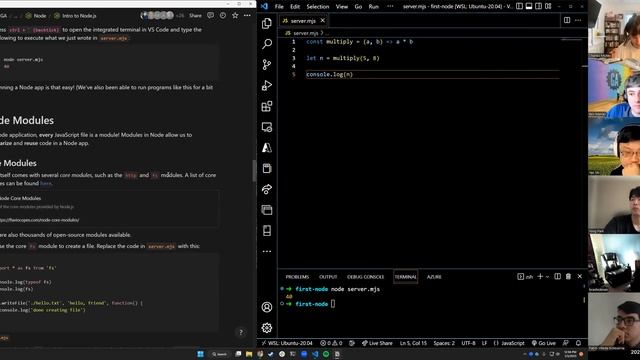The width and height of the screenshot is (640, 360).
Task: Click the taskbar Search box
Action: 220,354
